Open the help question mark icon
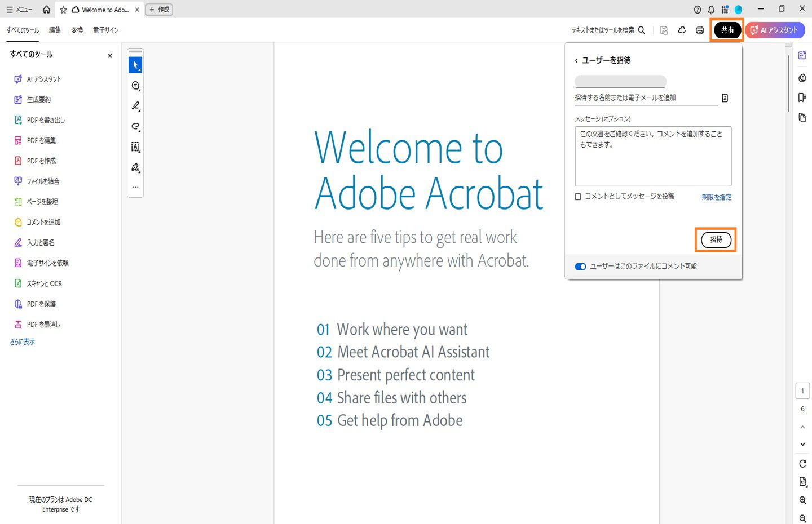 click(x=698, y=10)
